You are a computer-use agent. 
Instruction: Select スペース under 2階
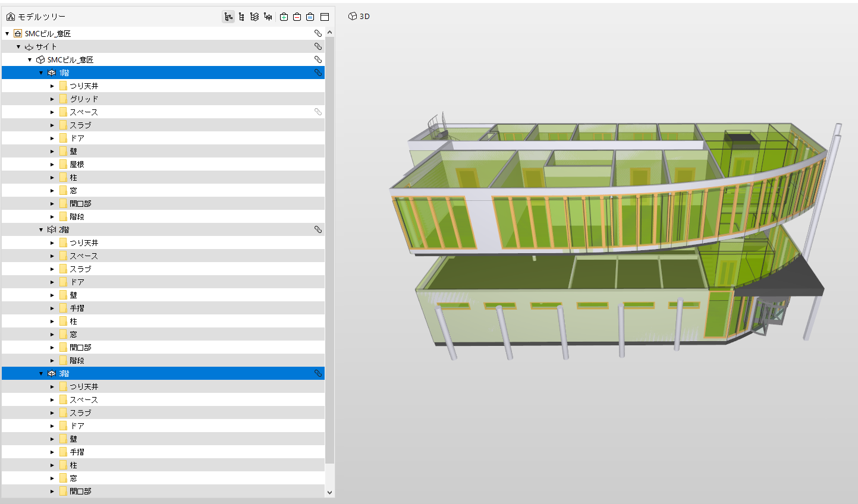[163, 256]
